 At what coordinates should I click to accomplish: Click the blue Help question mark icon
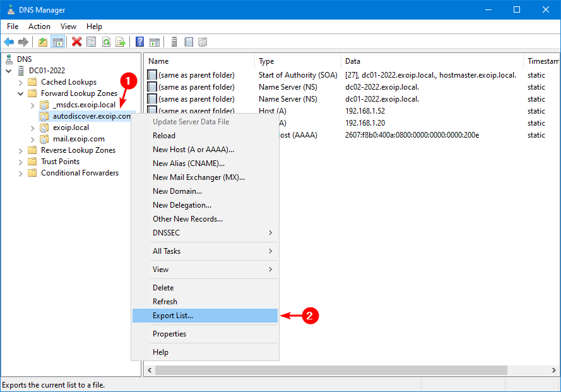point(139,42)
